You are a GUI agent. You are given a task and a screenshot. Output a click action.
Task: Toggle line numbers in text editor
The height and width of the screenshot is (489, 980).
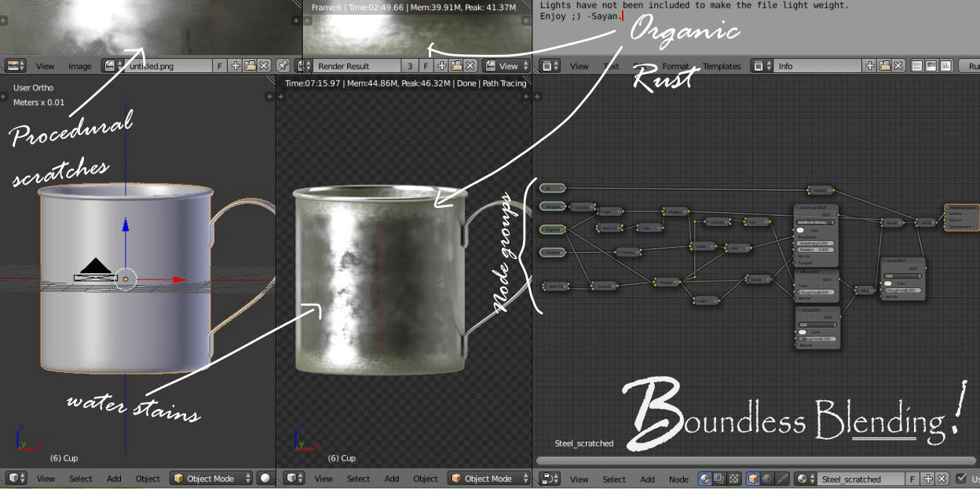coord(917,66)
